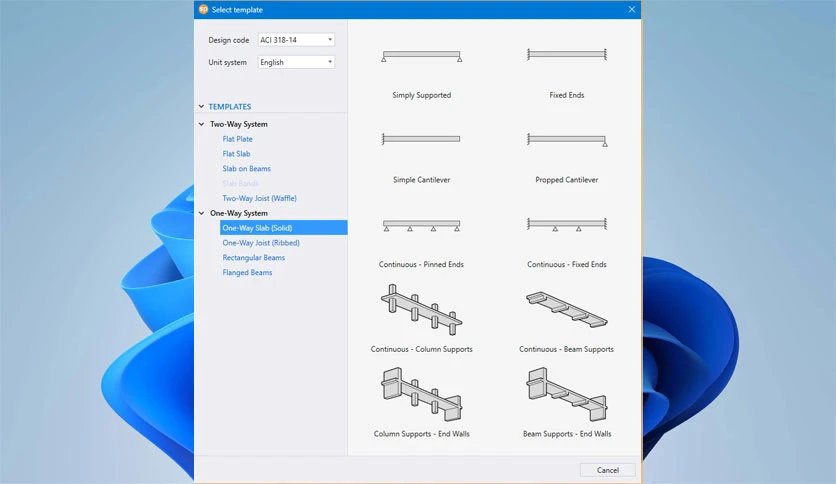Collapse the TEMPLATES section chevron

(x=202, y=107)
